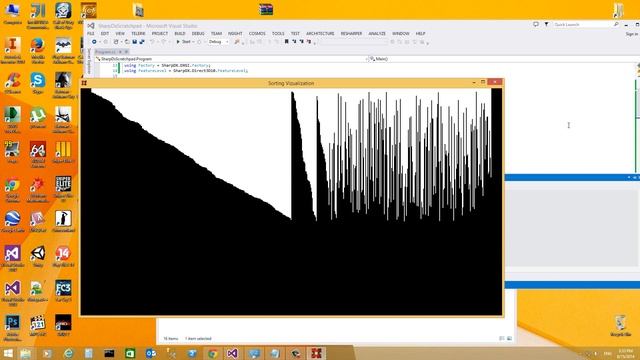
Task: Open the VIEW menu in Visual Studio
Action: [x=120, y=33]
